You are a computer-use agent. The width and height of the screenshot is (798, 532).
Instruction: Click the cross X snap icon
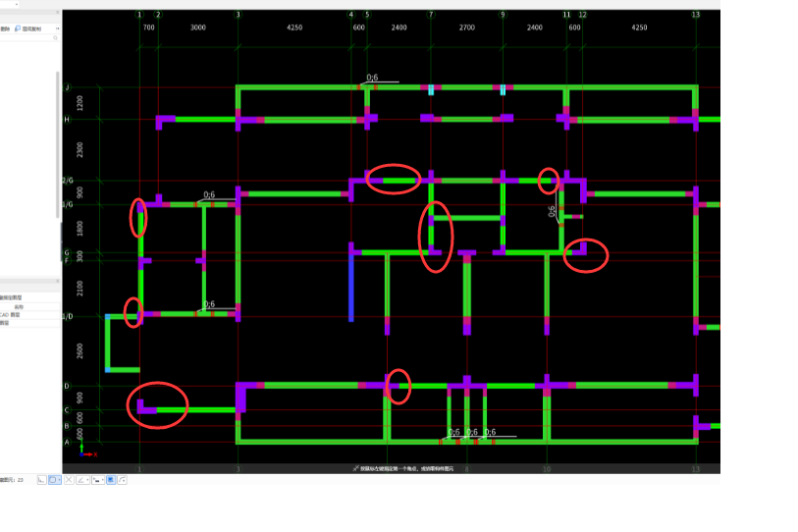click(x=69, y=480)
